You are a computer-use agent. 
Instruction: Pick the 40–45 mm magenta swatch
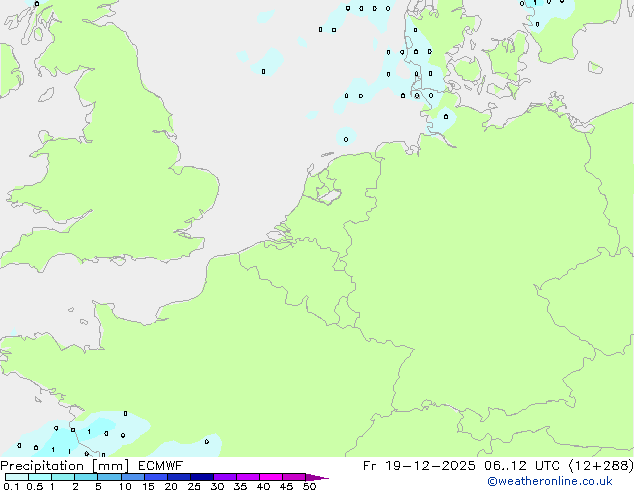click(x=271, y=477)
